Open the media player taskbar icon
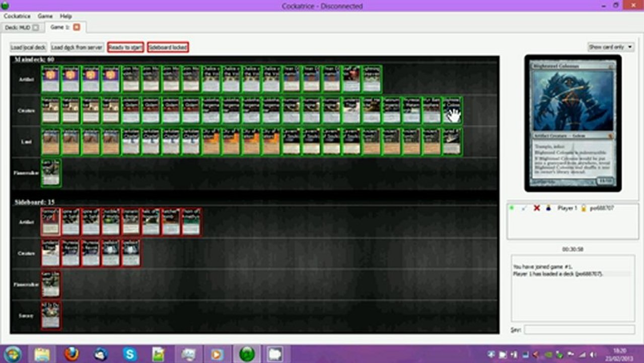The width and height of the screenshot is (644, 363). (217, 354)
